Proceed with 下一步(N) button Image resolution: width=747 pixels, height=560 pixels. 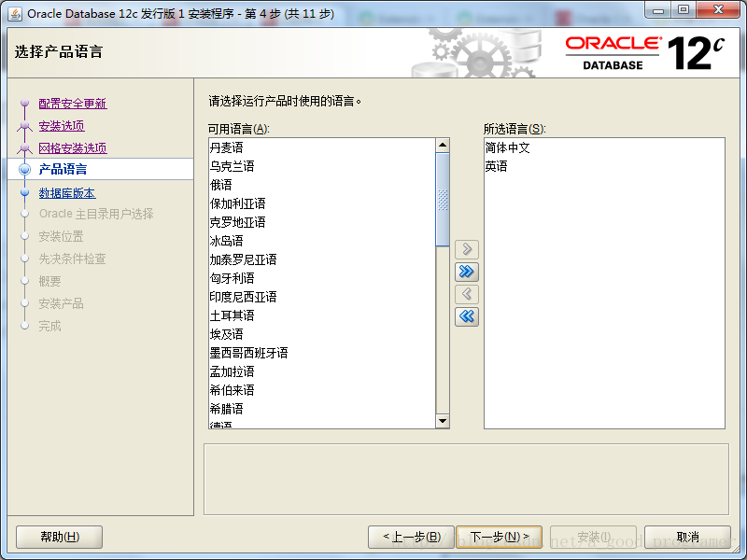pos(500,538)
